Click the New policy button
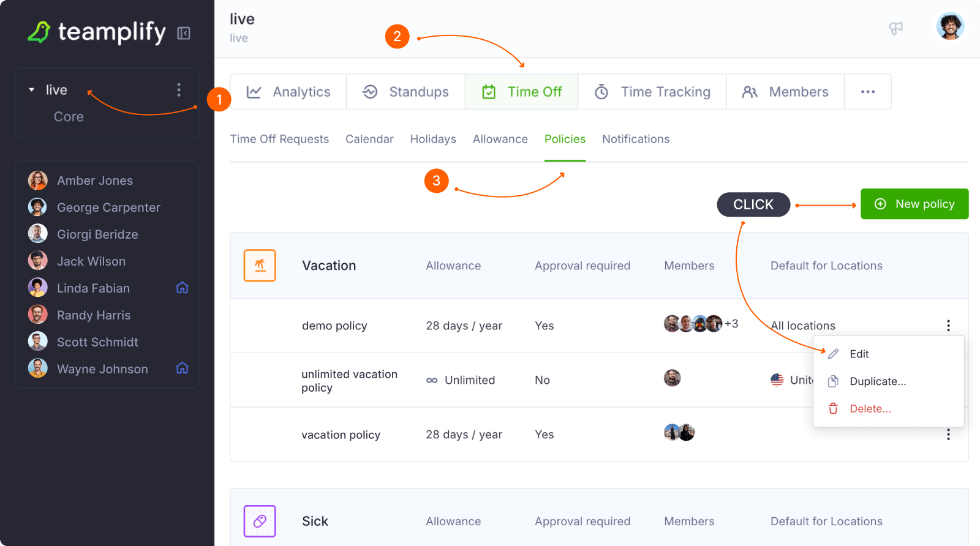The width and height of the screenshot is (980, 546). pyautogui.click(x=914, y=204)
